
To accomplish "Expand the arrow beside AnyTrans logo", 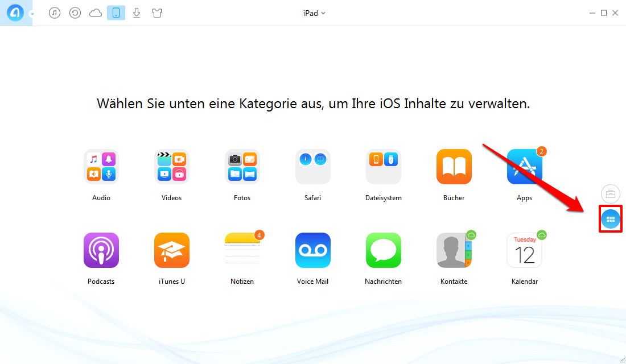I will pos(32,14).
